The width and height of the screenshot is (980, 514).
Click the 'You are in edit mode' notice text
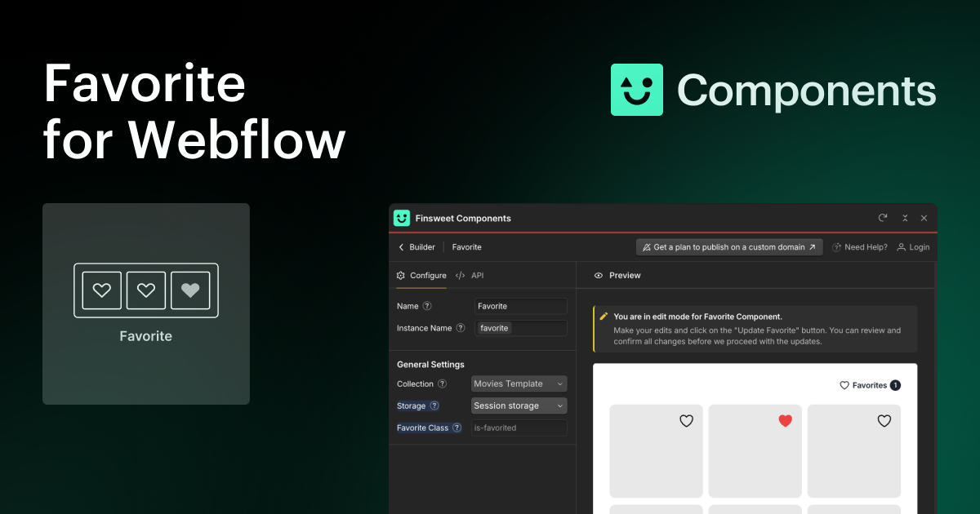697,317
